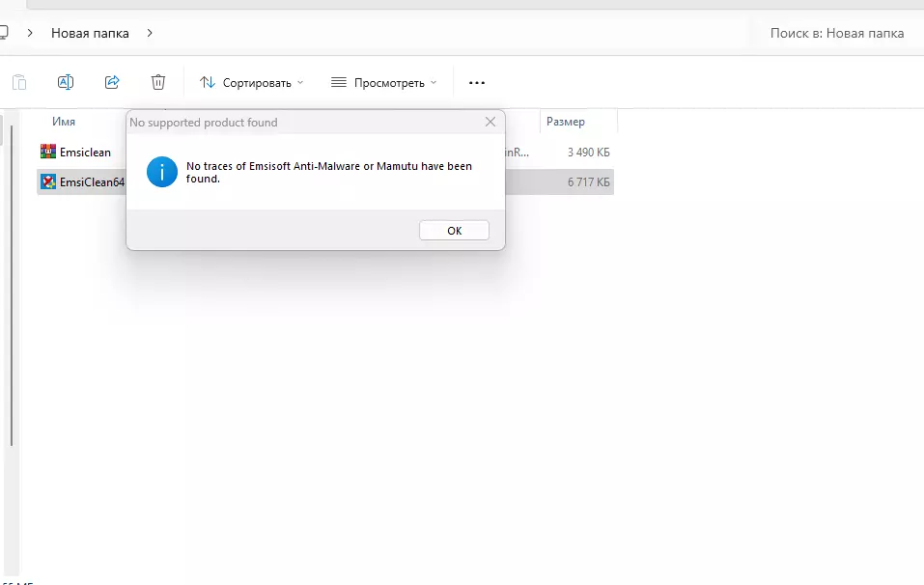Click the Paste clipboard icon in toolbar
This screenshot has height=585, width=924.
(x=19, y=82)
